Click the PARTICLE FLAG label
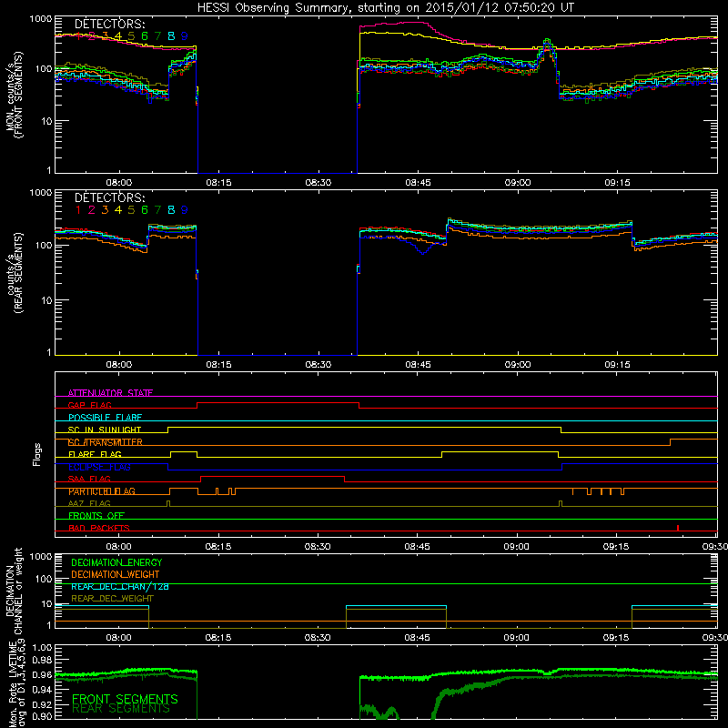Viewport: 728px width, 728px height. pos(102,491)
